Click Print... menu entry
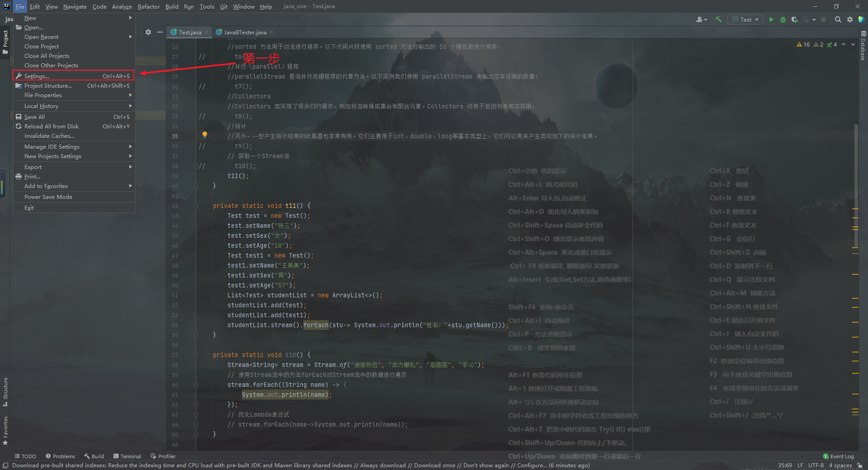The width and height of the screenshot is (868, 470). pos(74,177)
